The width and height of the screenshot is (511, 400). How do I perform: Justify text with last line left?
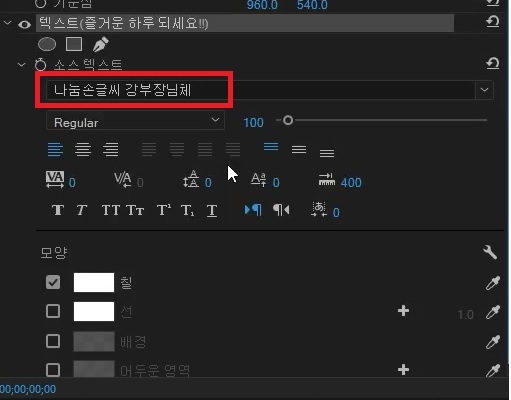tap(149, 149)
